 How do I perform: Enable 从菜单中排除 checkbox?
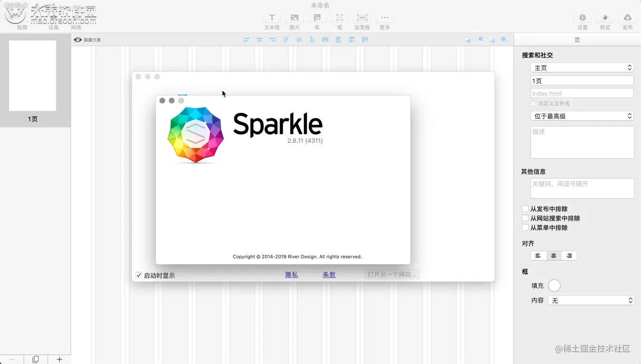point(525,227)
